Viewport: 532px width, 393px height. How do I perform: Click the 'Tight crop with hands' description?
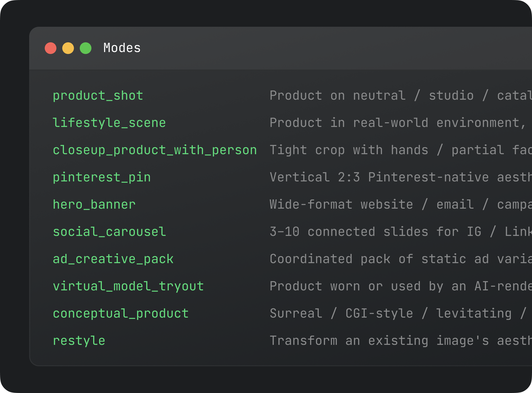click(x=401, y=150)
